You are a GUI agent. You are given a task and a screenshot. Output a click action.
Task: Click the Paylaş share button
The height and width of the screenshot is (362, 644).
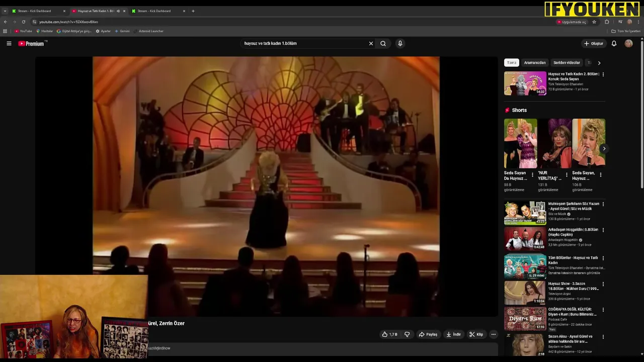tap(428, 334)
